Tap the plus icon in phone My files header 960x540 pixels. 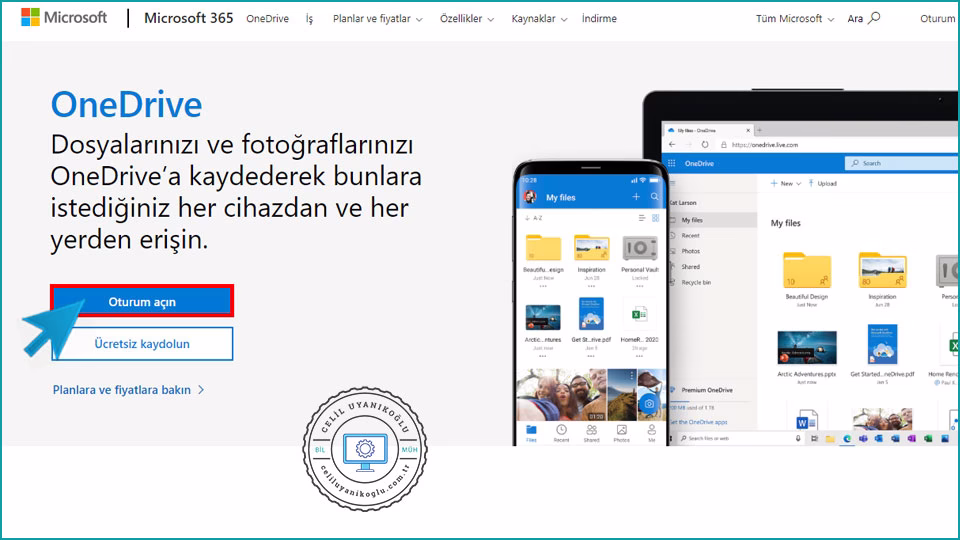tap(636, 197)
